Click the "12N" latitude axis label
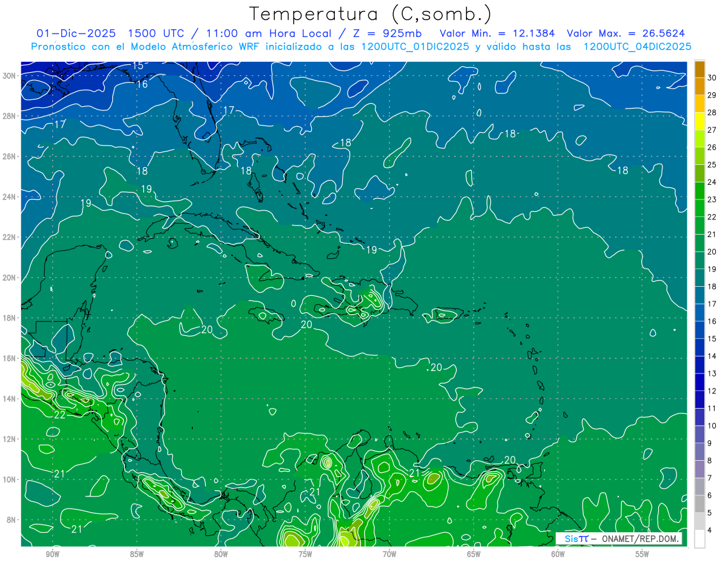Screen dimensions: 728x562 pyautogui.click(x=10, y=439)
